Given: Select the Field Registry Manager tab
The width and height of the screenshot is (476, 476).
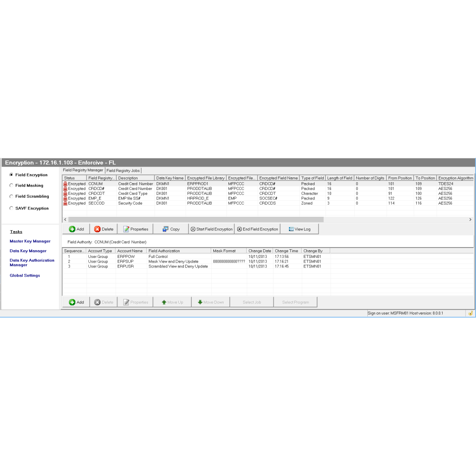Looking at the screenshot, I should [x=83, y=170].
